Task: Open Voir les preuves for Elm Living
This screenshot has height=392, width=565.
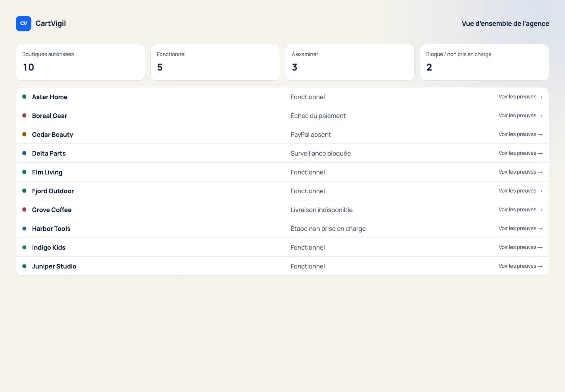Action: 521,172
